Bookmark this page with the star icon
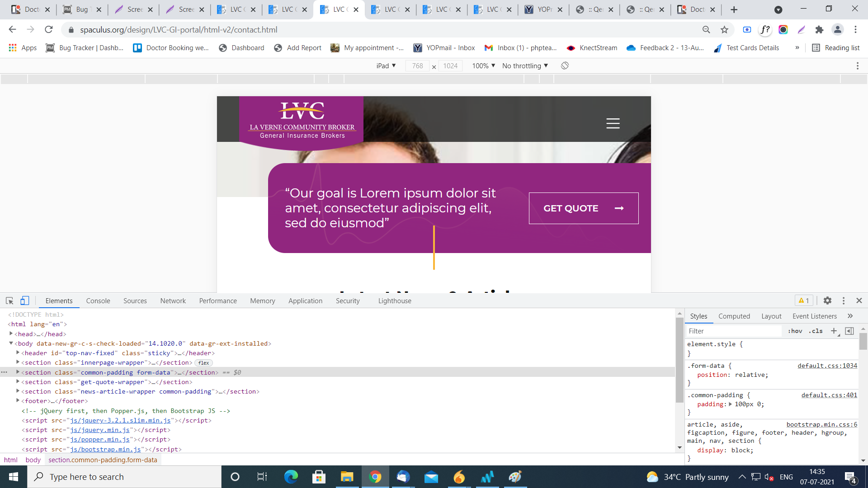The image size is (868, 488). pyautogui.click(x=724, y=30)
